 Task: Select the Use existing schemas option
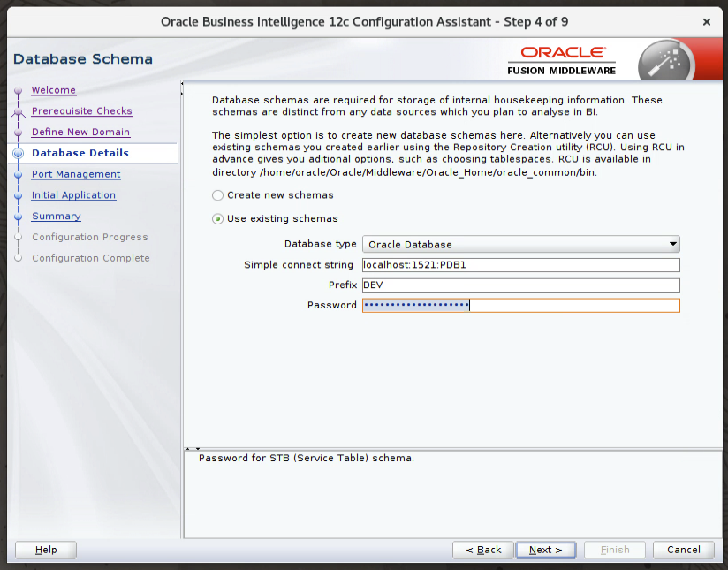[x=217, y=219]
